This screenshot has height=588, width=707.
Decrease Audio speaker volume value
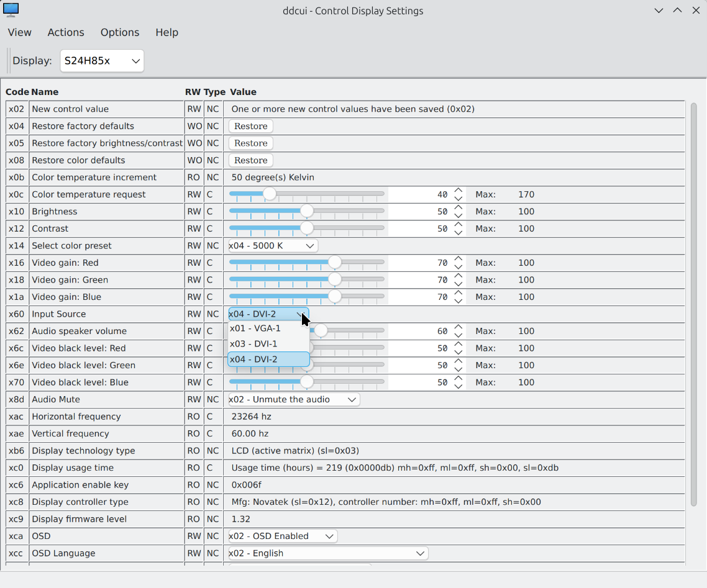[x=458, y=335]
